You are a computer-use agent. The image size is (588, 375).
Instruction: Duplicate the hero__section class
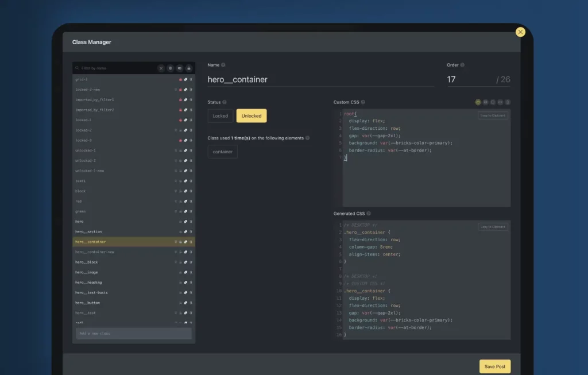click(x=185, y=232)
